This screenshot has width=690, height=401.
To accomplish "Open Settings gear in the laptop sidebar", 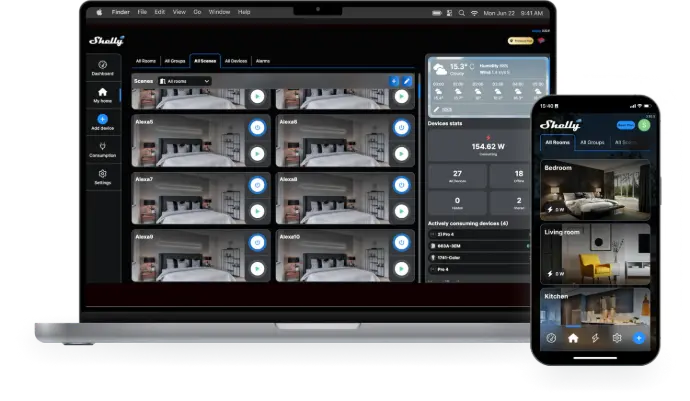I will 102,176.
